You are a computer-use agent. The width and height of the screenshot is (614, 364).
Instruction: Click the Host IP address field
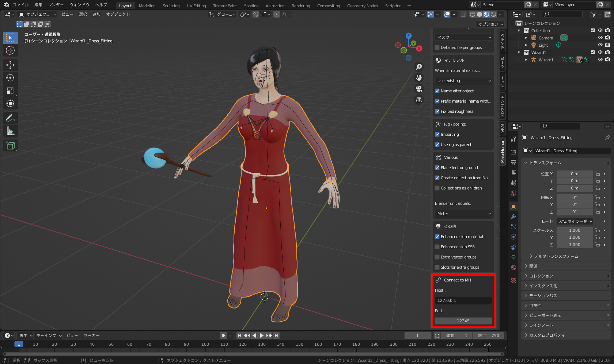[x=463, y=300]
